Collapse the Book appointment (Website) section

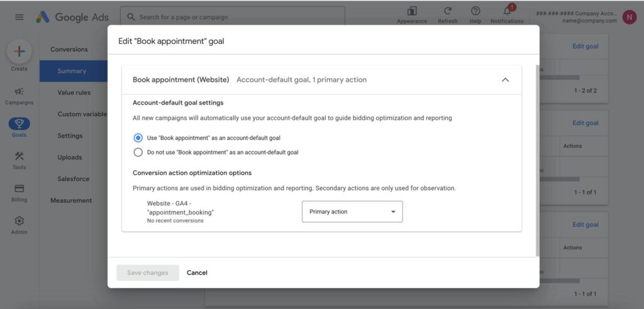click(x=505, y=80)
